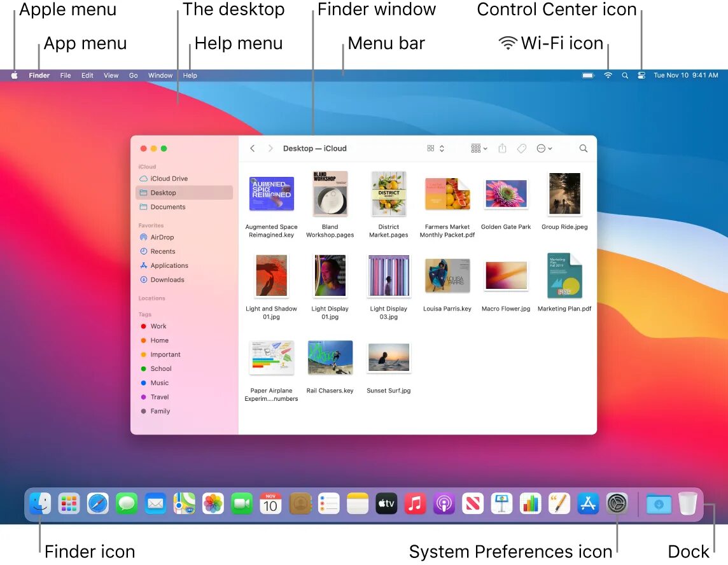Open the Group By dropdown
The height and width of the screenshot is (565, 728).
tap(479, 148)
